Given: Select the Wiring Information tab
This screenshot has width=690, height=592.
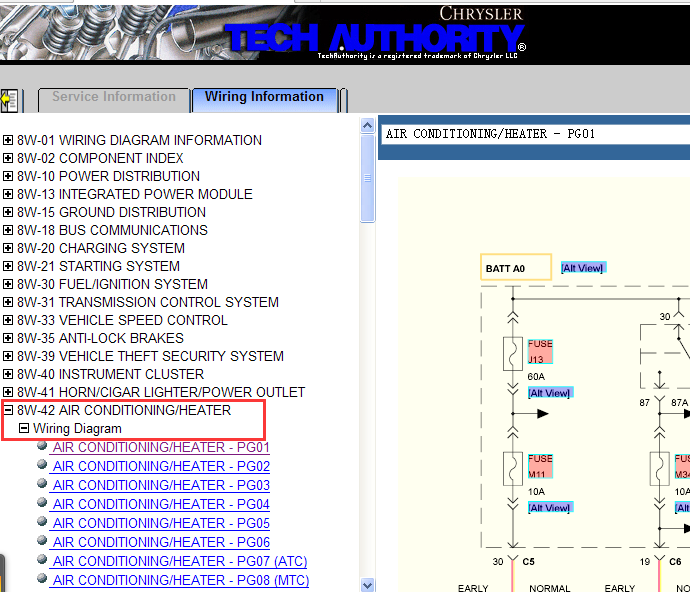Looking at the screenshot, I should pos(264,97).
